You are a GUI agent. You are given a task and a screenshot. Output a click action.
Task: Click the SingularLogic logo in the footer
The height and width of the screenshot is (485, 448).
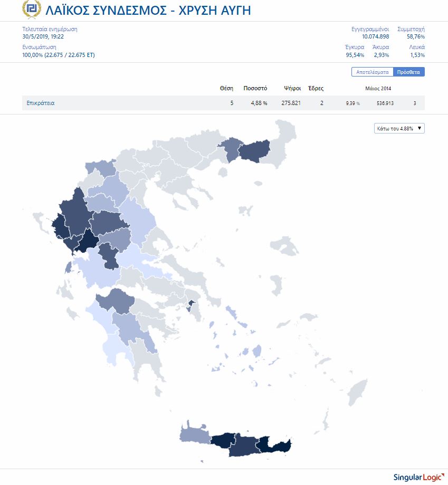415,477
